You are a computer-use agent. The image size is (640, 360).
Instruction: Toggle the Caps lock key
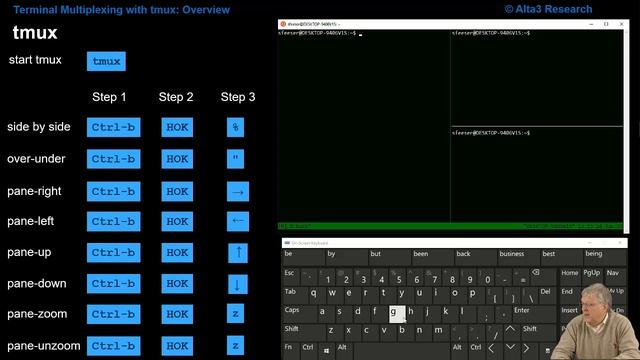(300, 313)
